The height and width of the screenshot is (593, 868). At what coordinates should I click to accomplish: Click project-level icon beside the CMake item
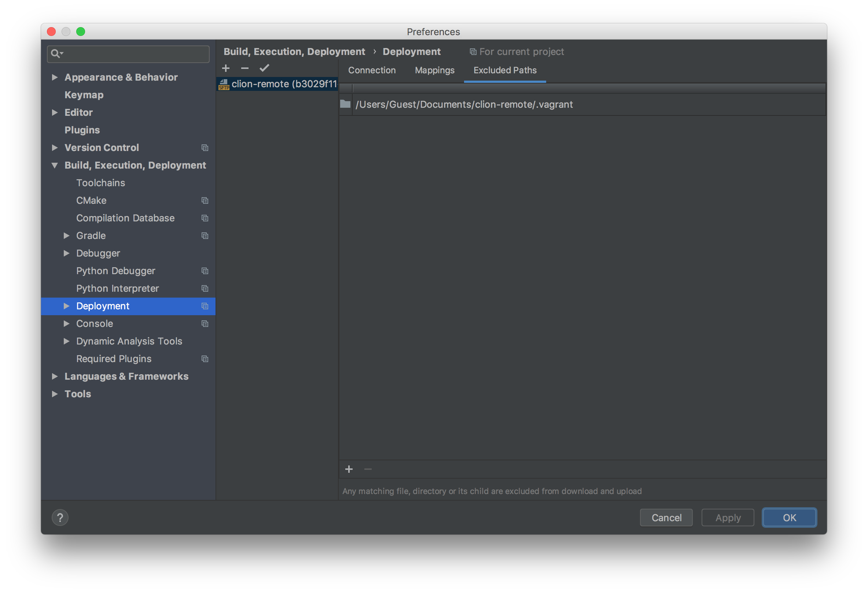click(x=205, y=200)
